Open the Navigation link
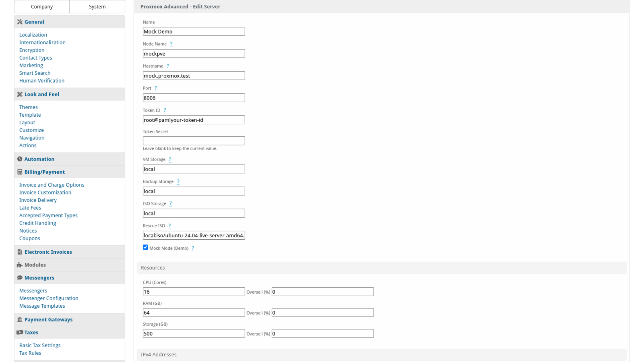This screenshot has height=362, width=644. point(32,138)
